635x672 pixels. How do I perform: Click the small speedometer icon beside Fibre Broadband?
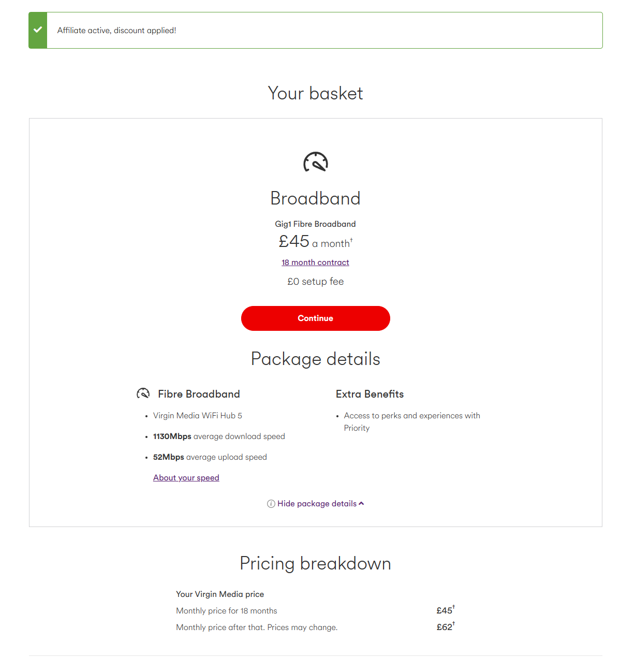click(x=143, y=393)
